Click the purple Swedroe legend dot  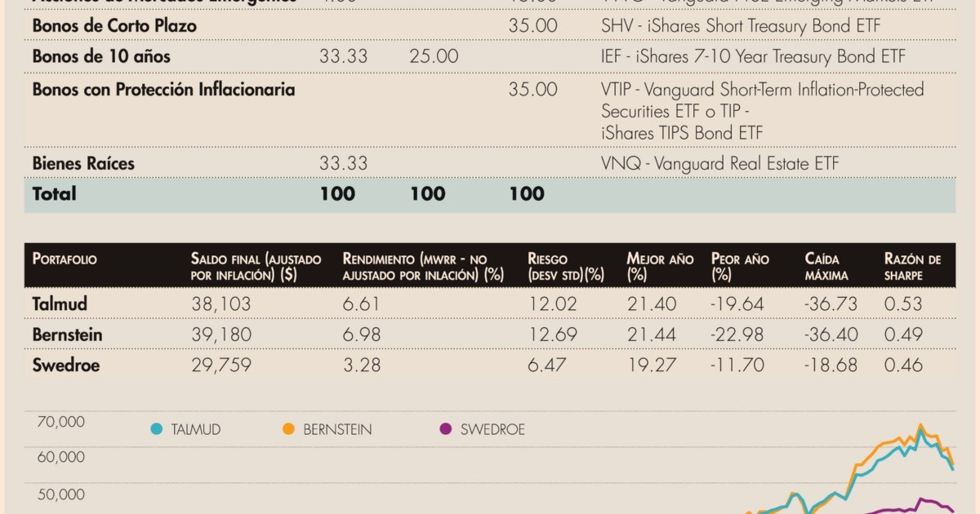[446, 428]
